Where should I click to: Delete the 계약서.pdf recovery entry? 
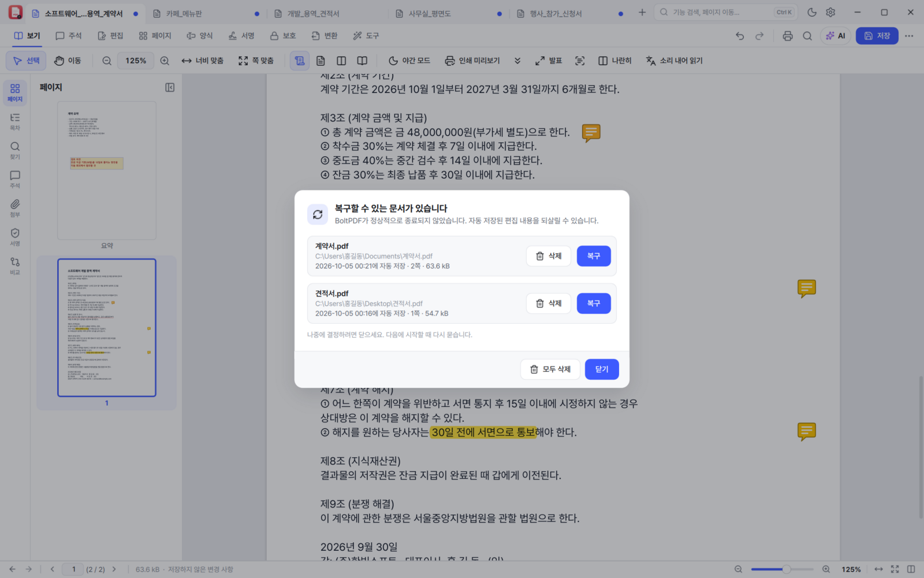[x=549, y=256]
